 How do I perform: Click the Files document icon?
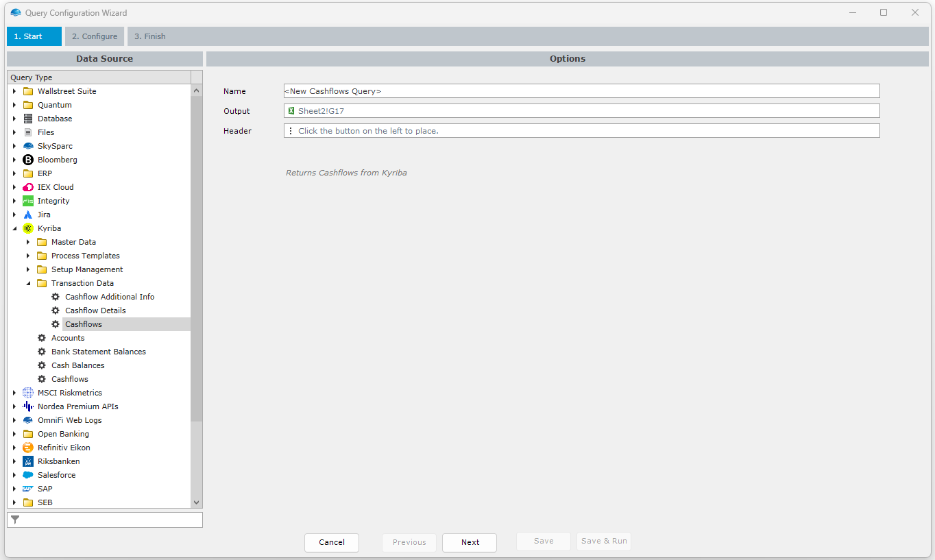28,132
